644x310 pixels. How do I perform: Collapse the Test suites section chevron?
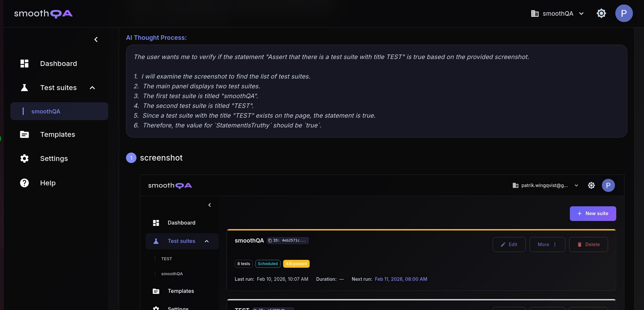92,88
